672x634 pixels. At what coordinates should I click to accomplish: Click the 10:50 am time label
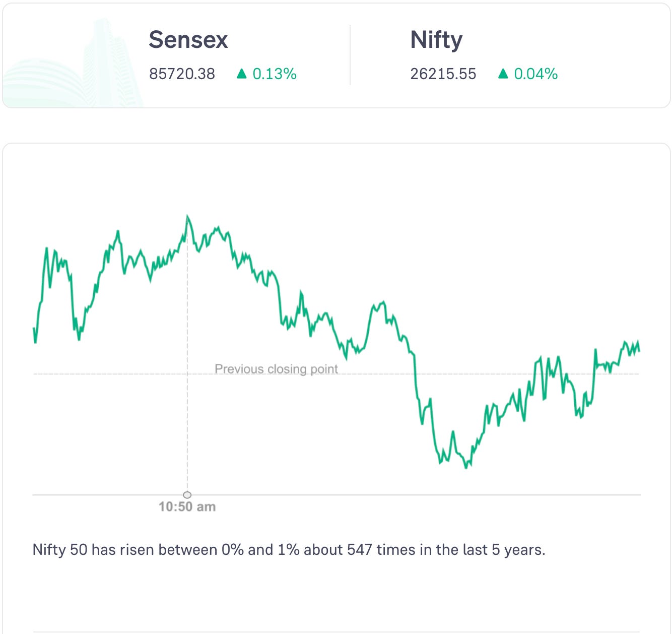point(187,507)
